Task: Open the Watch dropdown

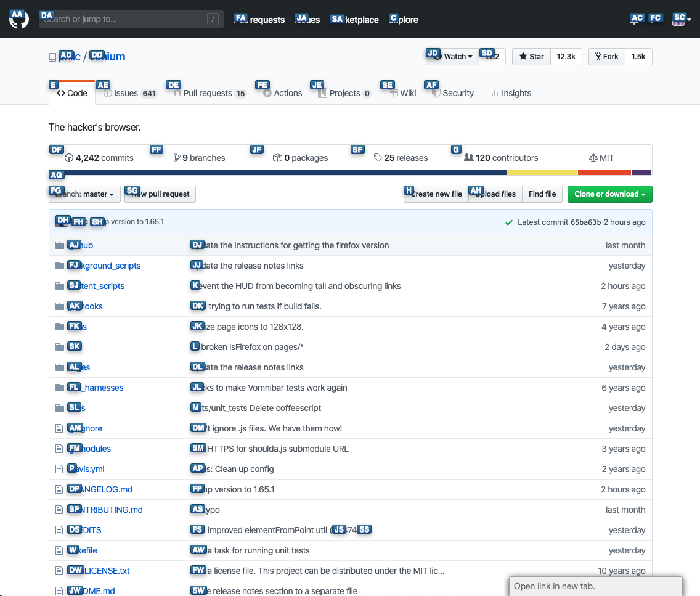Action: pyautogui.click(x=454, y=56)
